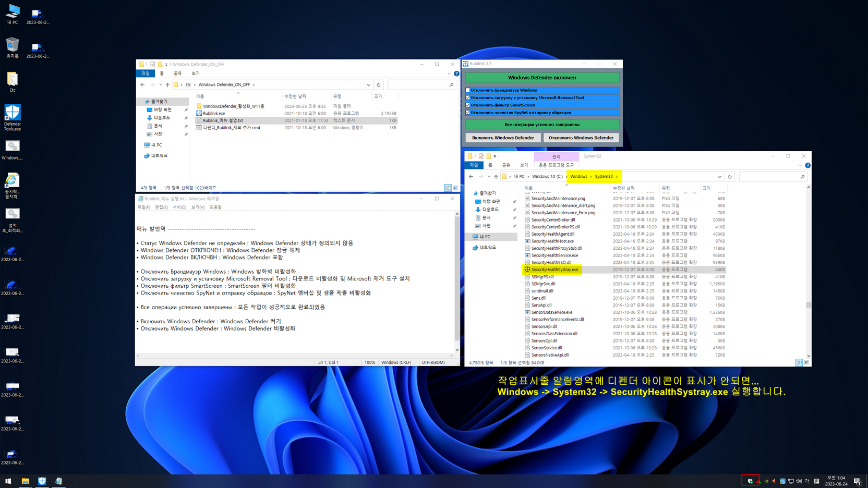Click help icon in System32 explorer

807,165
